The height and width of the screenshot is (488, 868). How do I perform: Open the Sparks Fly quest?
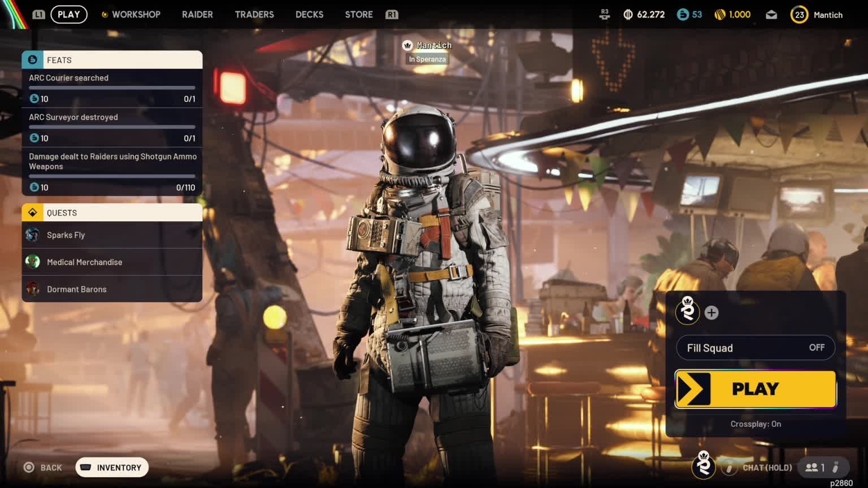click(112, 235)
